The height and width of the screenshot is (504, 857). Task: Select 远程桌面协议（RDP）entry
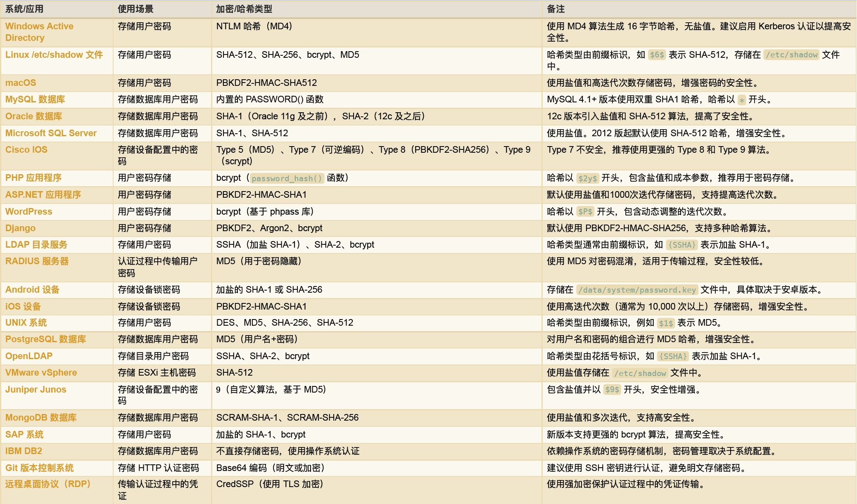[x=47, y=484]
